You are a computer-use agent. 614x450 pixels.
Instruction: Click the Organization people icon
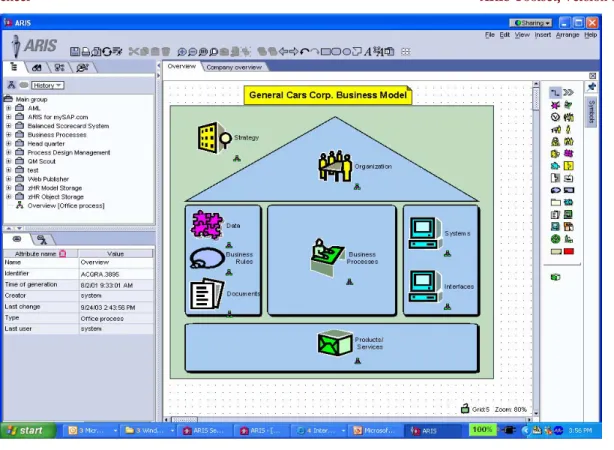[x=335, y=166]
